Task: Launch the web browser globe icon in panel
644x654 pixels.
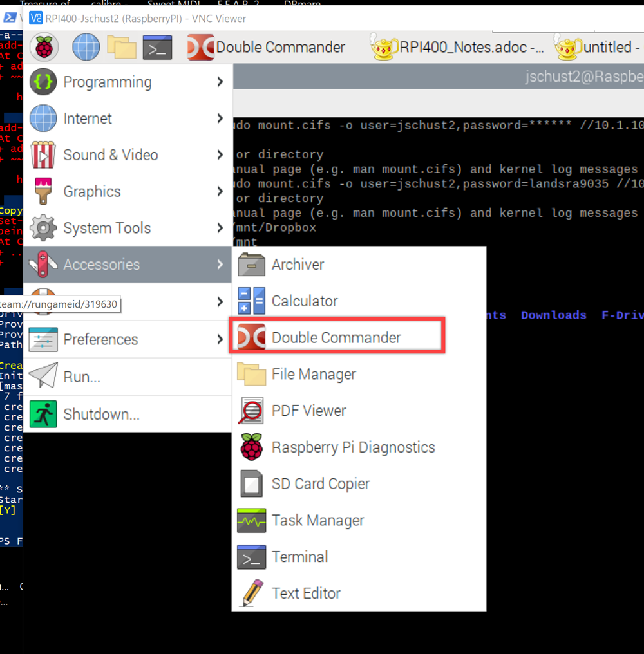Action: pos(86,47)
